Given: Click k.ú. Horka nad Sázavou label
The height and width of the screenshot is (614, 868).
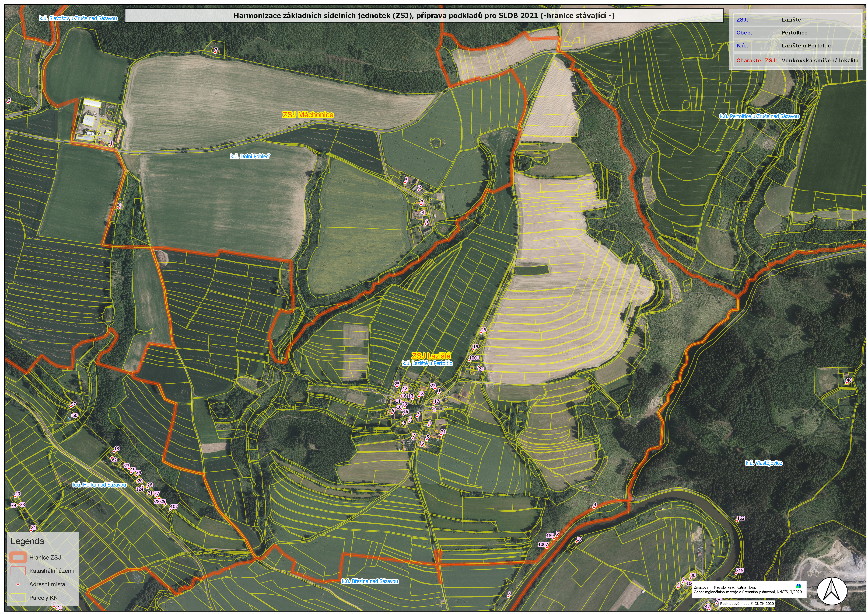Looking at the screenshot, I should pos(99,485).
